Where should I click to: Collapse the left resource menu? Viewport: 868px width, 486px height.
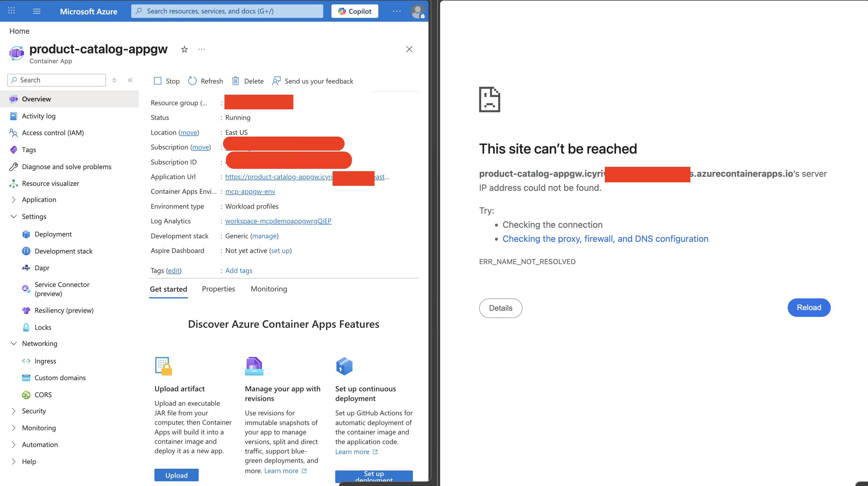(130, 80)
